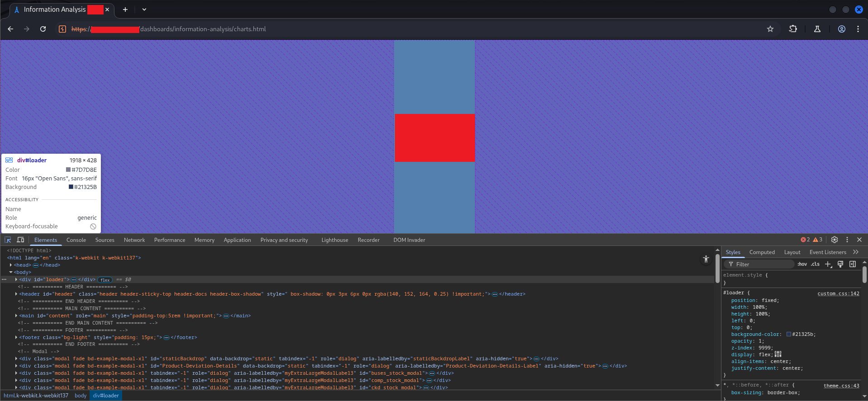
Task: Click the site security warning icon
Action: coord(62,29)
